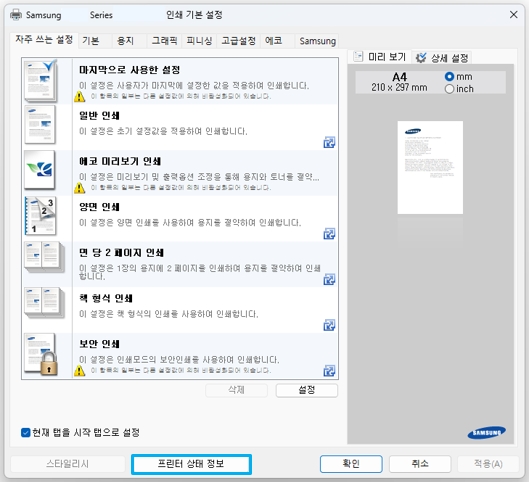This screenshot has height=482, width=529.
Task: Open the Samsung tab
Action: click(x=317, y=41)
